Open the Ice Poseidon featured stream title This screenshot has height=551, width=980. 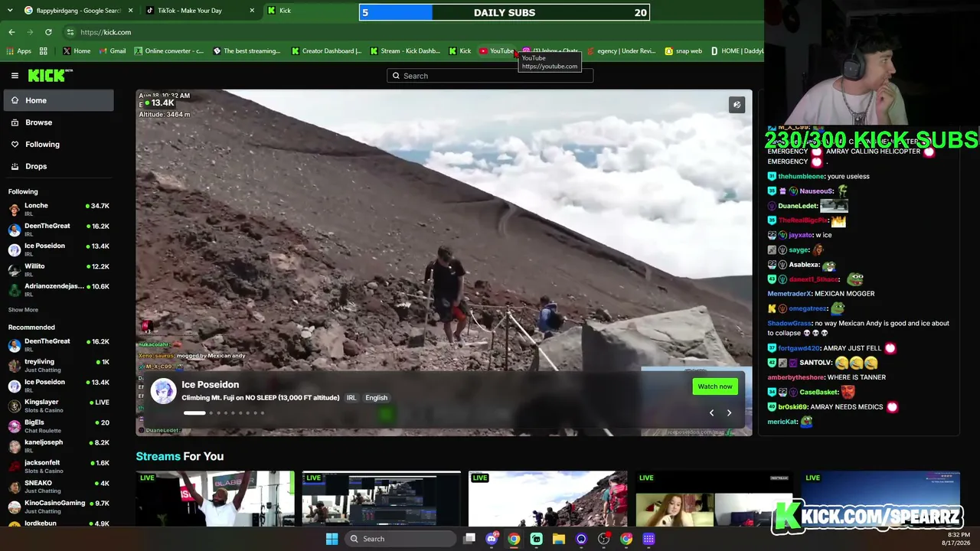click(260, 398)
